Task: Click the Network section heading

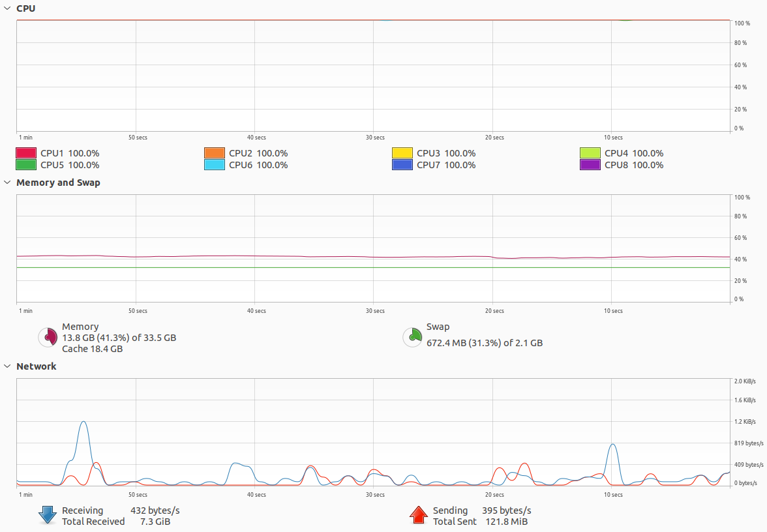Action: point(37,366)
